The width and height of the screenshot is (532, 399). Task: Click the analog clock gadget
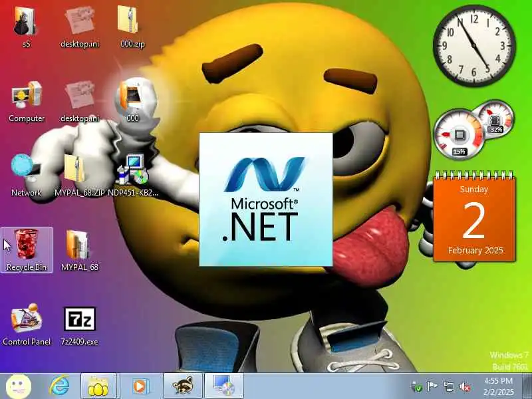click(474, 46)
